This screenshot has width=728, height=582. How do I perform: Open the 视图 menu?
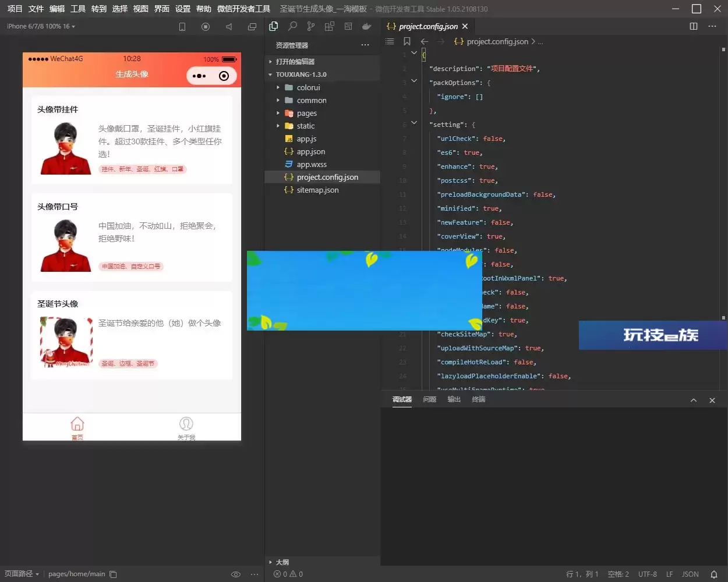click(140, 9)
